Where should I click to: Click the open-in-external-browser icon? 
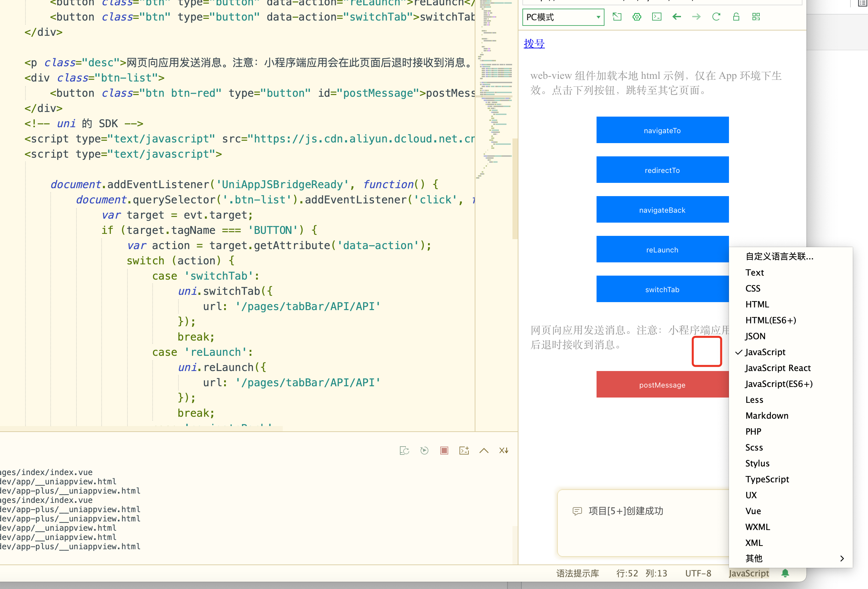(617, 17)
